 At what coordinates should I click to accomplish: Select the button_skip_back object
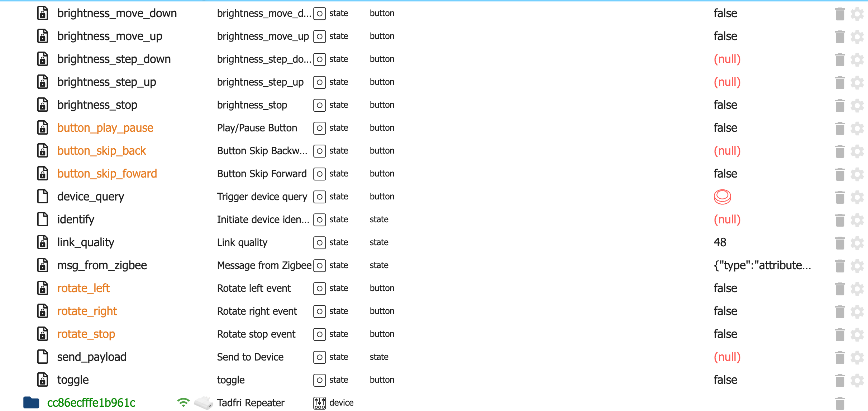101,151
